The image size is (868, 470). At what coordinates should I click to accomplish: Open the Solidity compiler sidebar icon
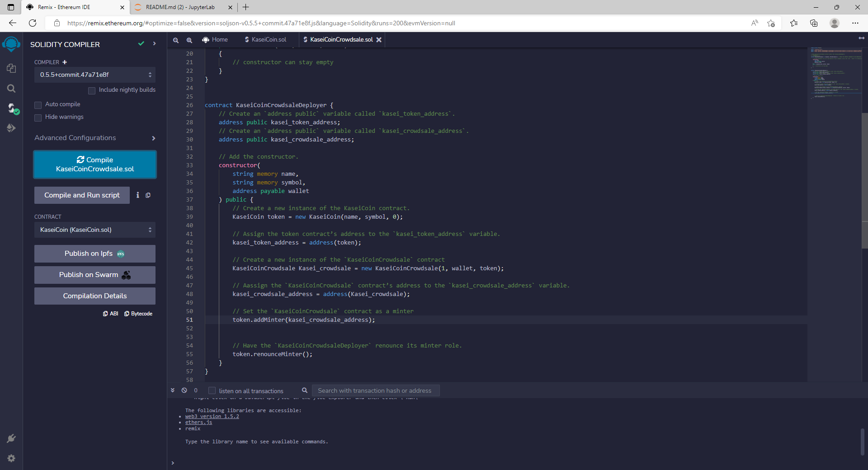coord(12,108)
